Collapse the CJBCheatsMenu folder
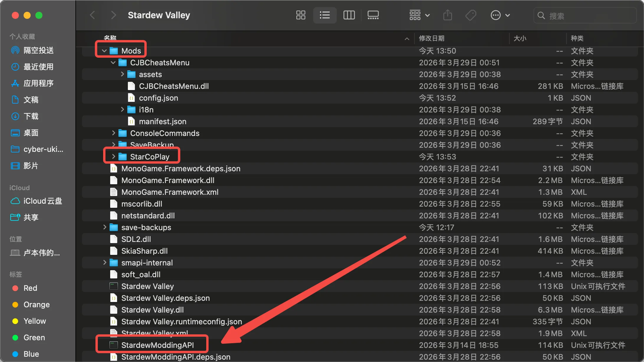 point(113,63)
